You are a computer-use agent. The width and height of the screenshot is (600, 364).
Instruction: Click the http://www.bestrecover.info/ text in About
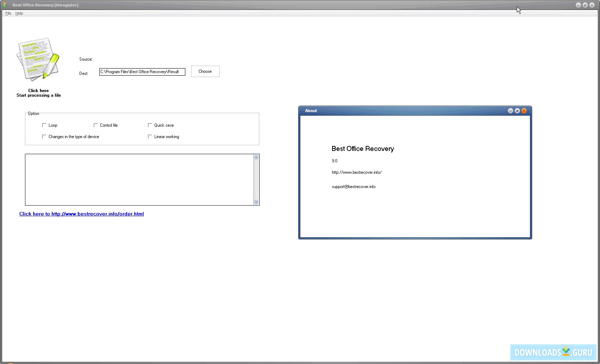coord(356,172)
